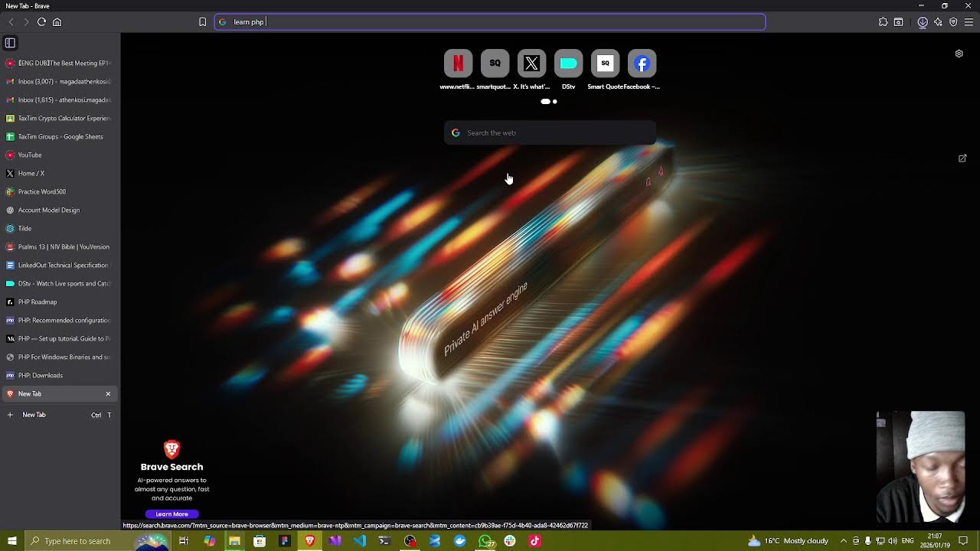
Task: Open new tab page customize settings gear
Action: pyautogui.click(x=959, y=54)
